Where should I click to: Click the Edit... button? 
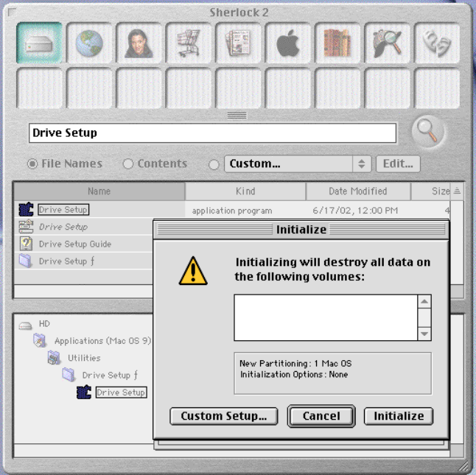point(398,163)
